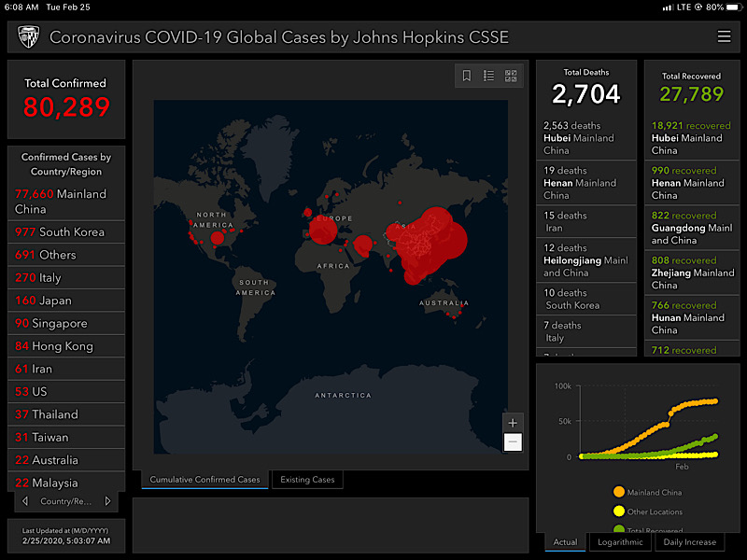The image size is (747, 560).
Task: Select Others row with 691 cases
Action: [66, 255]
